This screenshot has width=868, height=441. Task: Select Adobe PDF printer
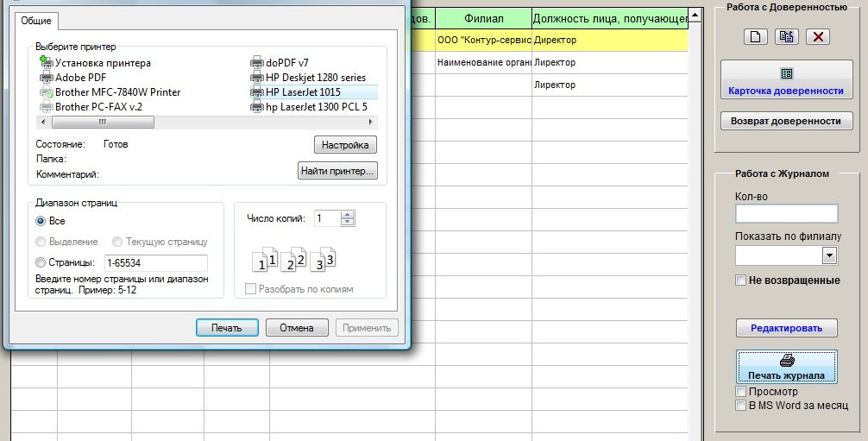73,78
